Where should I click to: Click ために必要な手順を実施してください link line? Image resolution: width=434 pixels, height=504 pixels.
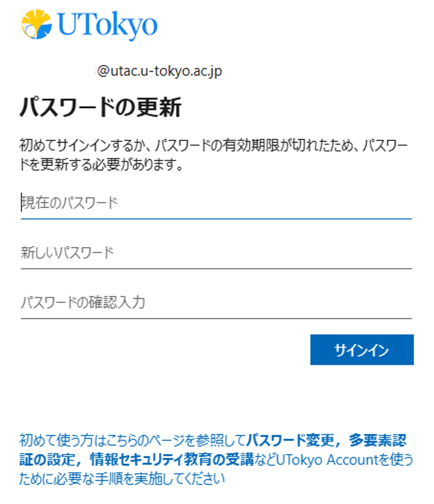tap(122, 479)
